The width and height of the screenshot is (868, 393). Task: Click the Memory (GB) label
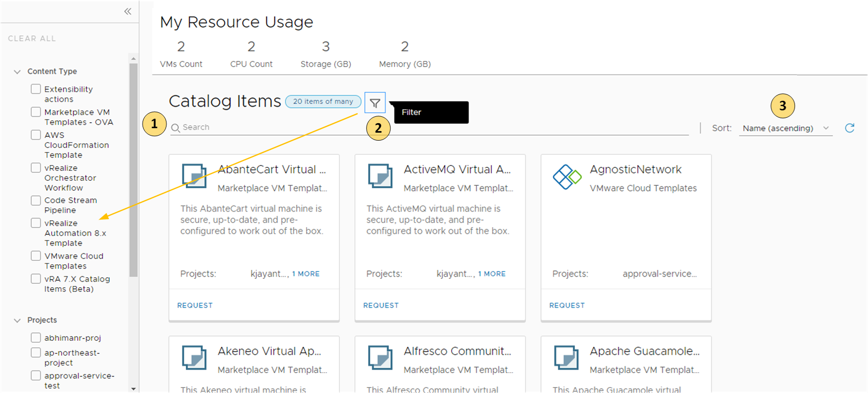point(405,64)
